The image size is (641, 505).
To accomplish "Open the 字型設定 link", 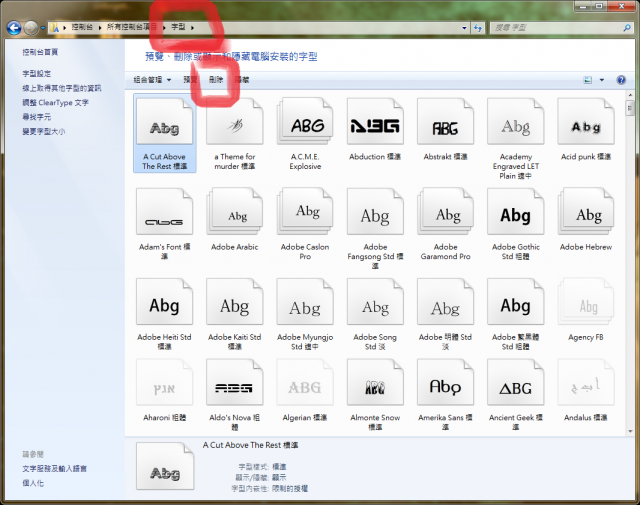I will click(37, 74).
